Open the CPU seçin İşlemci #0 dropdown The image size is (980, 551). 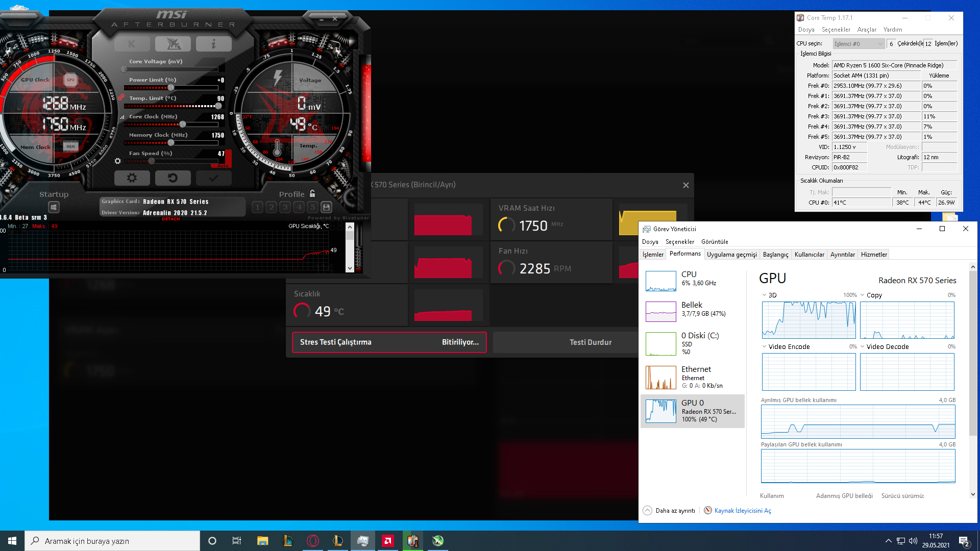click(859, 44)
